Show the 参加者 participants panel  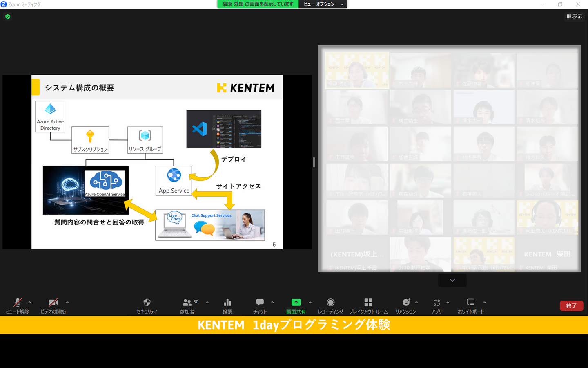(187, 303)
